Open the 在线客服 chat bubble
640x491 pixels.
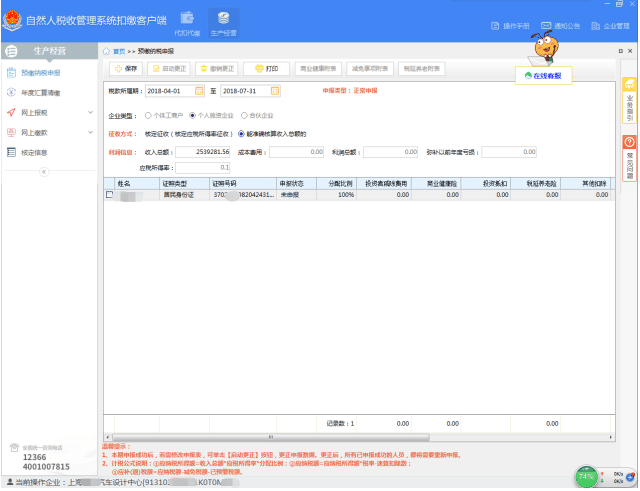click(x=543, y=76)
